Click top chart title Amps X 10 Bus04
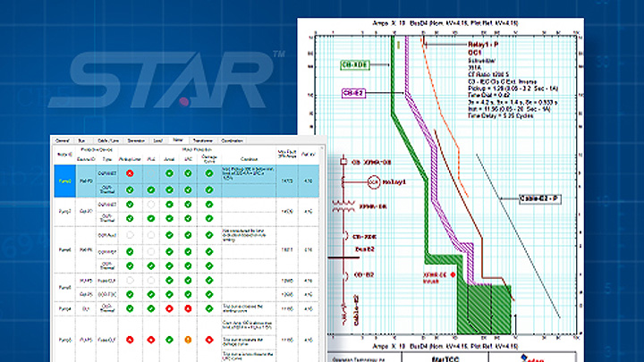 point(445,23)
